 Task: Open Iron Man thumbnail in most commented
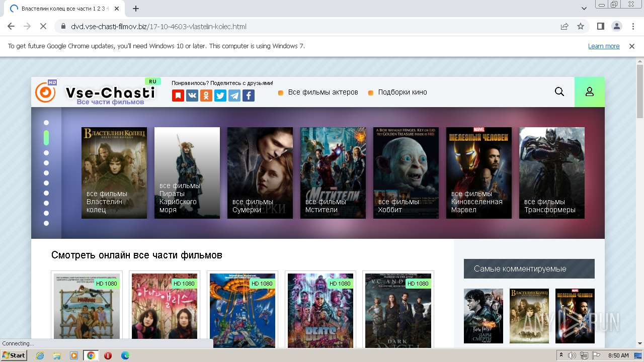[x=575, y=316]
